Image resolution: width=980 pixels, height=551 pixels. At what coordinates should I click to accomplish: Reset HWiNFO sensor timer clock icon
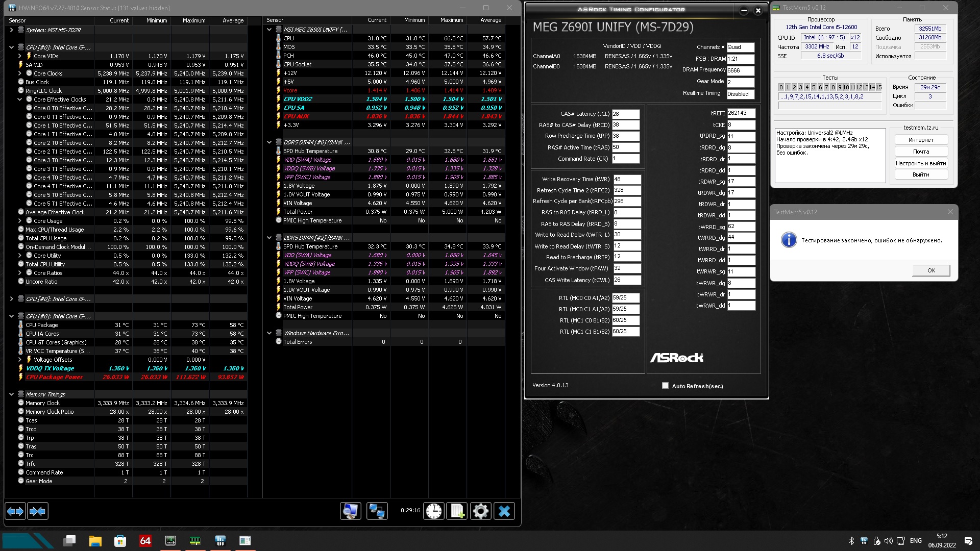point(434,511)
